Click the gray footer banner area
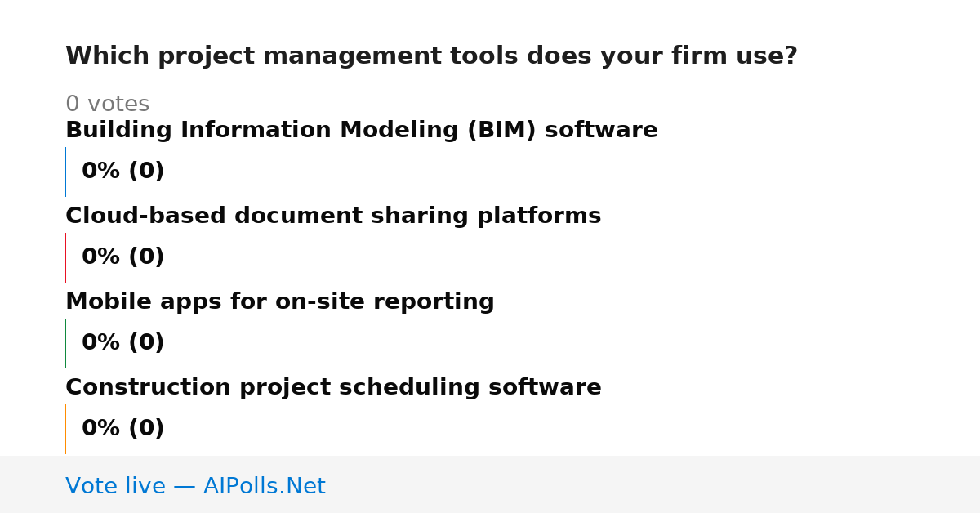This screenshot has height=513, width=980. (x=490, y=484)
